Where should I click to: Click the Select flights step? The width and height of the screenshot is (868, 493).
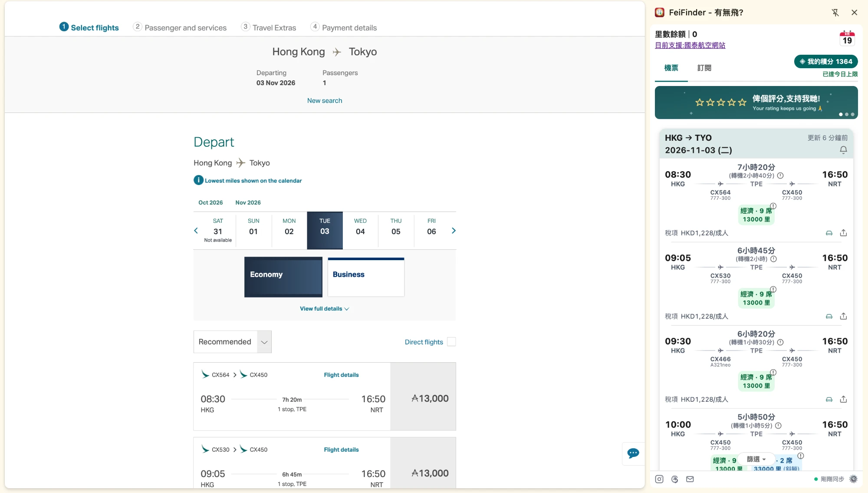[x=89, y=27]
